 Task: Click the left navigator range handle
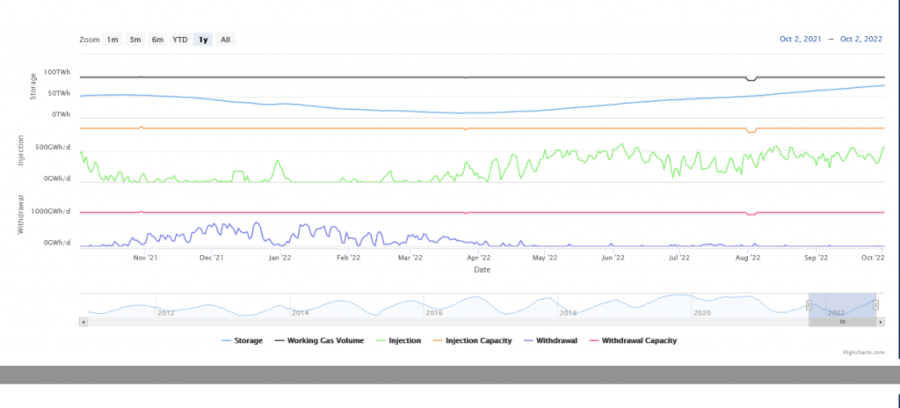(x=808, y=305)
